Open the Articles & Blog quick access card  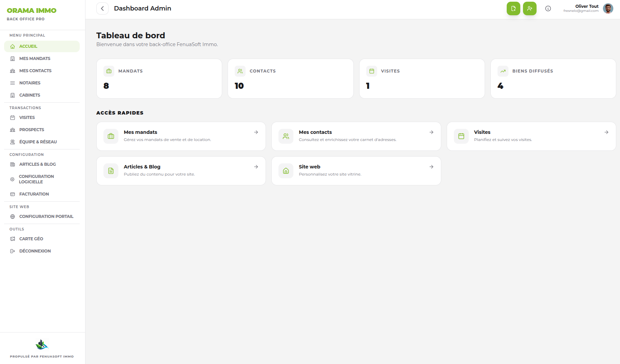coord(181,171)
